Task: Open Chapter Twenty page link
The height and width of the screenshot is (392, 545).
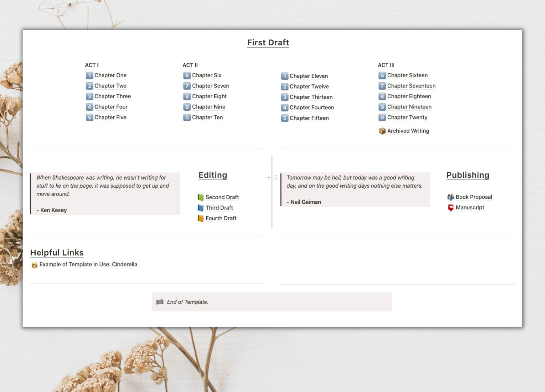Action: (407, 117)
